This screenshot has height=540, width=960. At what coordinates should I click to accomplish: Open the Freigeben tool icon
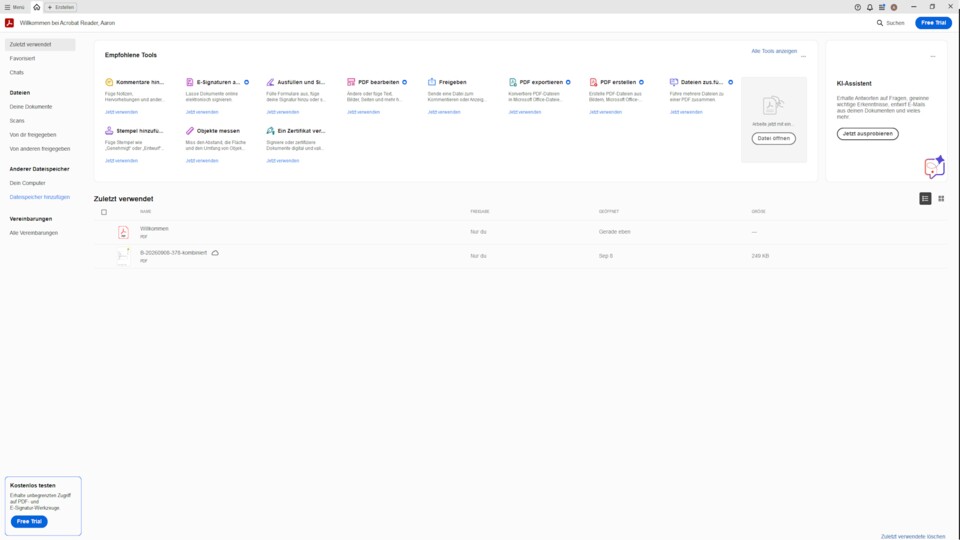tap(432, 82)
